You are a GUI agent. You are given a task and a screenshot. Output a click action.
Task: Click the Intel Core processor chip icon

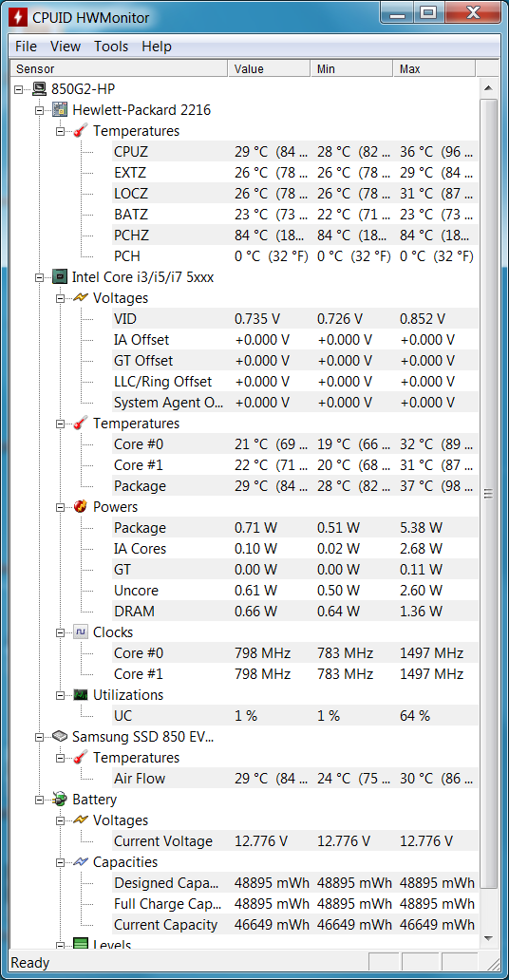pos(60,277)
